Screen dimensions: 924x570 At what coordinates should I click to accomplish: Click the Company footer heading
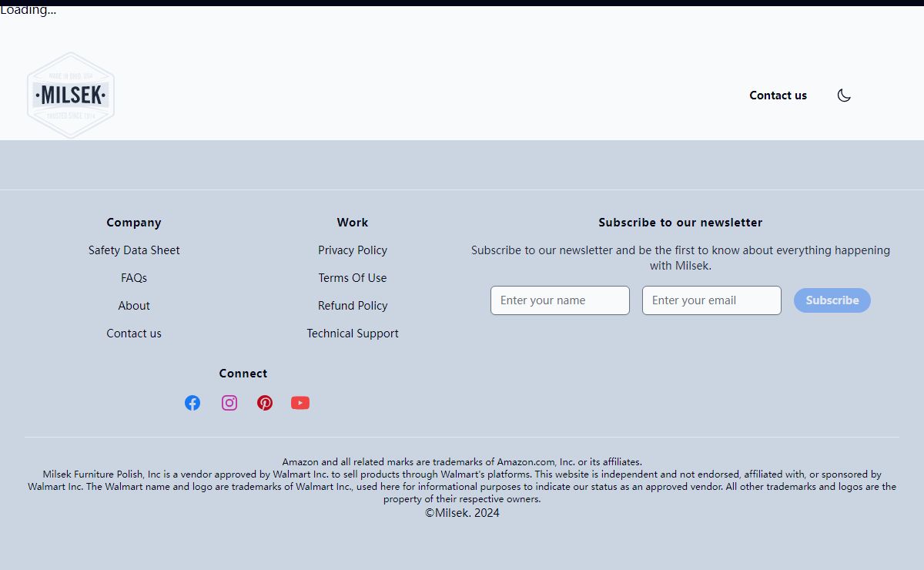[x=134, y=223]
